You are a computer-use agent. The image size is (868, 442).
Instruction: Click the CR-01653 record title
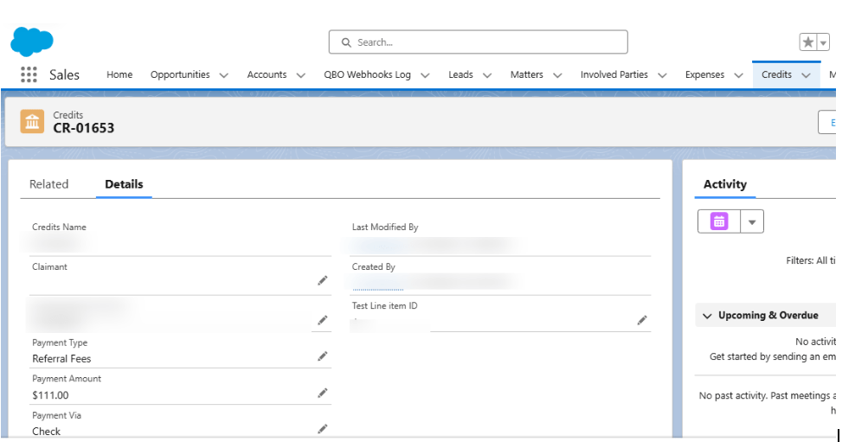pyautogui.click(x=84, y=128)
